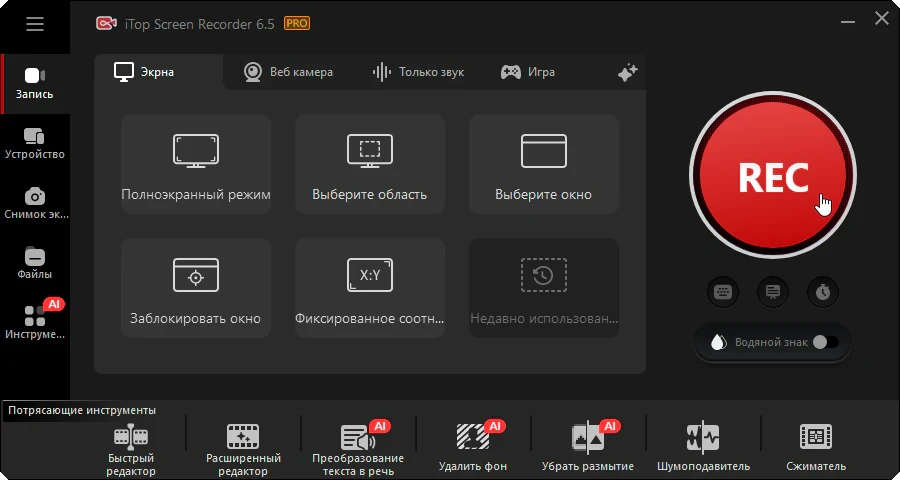Open the Снимок экрана sidebar section
This screenshot has height=480, width=900.
pyautogui.click(x=35, y=203)
